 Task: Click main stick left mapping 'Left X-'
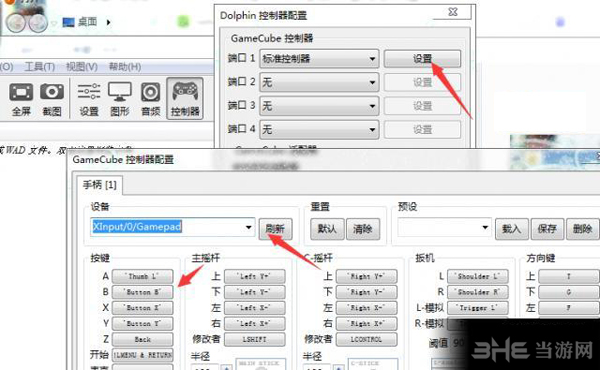coord(254,308)
